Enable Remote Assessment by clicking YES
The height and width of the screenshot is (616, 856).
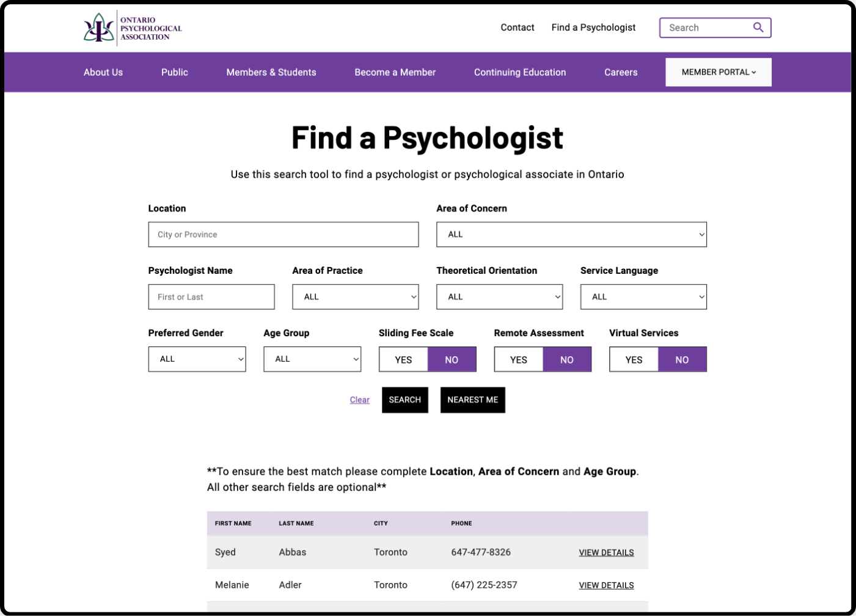519,359
